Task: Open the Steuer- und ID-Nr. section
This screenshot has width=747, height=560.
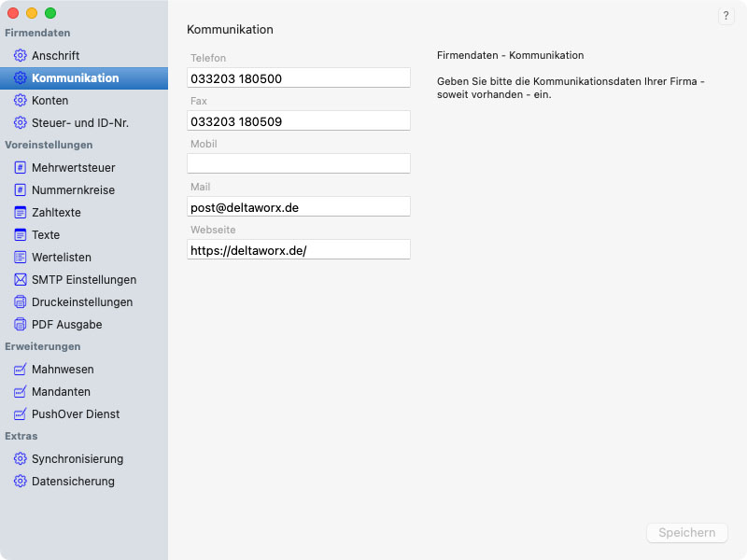Action: point(79,123)
